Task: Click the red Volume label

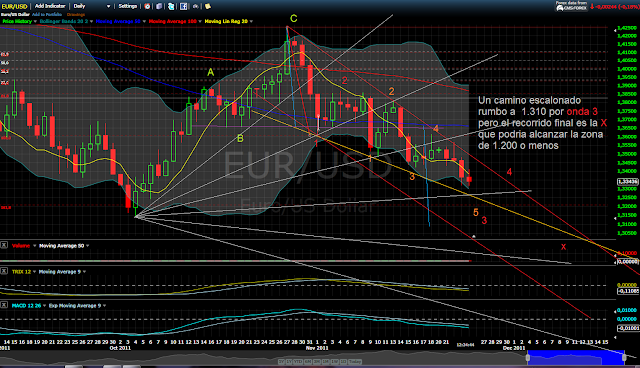Action: click(x=21, y=246)
